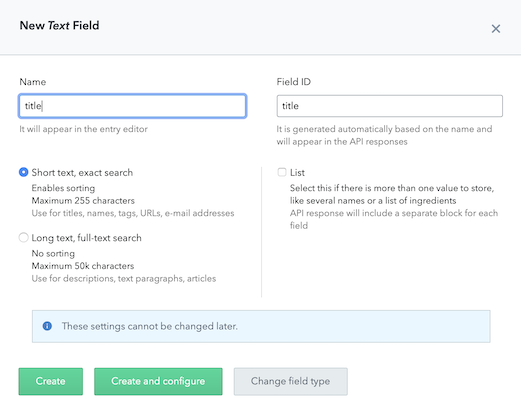The width and height of the screenshot is (521, 408).
Task: Choose the Long text radio button
Action: [x=24, y=238]
